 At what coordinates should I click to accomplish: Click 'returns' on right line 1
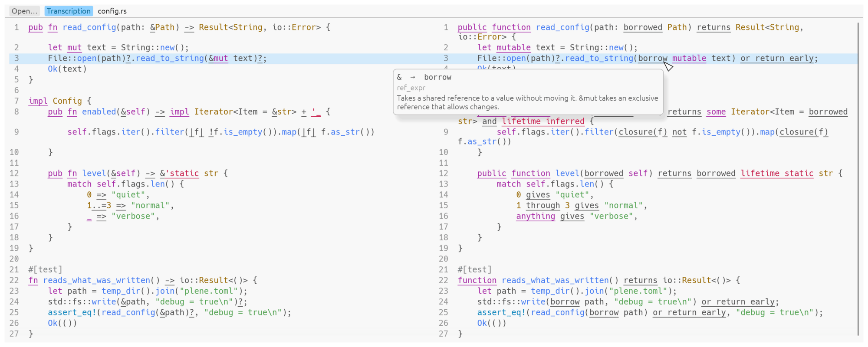tap(713, 27)
